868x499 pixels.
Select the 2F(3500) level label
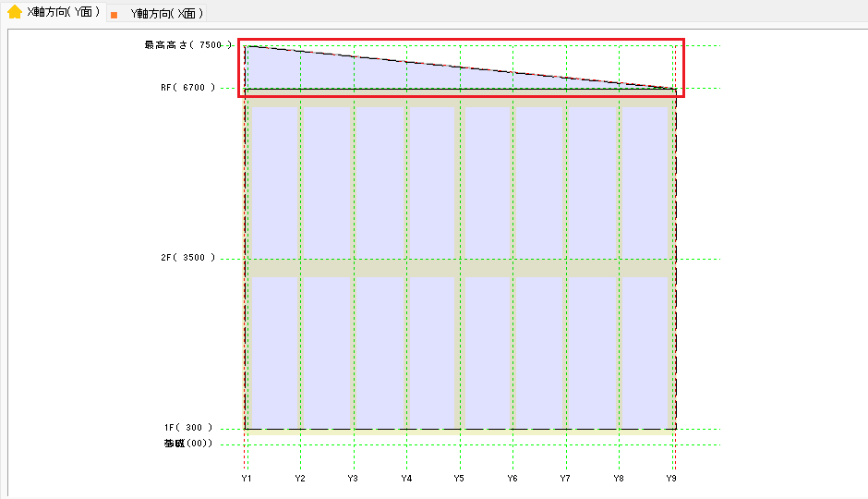187,258
